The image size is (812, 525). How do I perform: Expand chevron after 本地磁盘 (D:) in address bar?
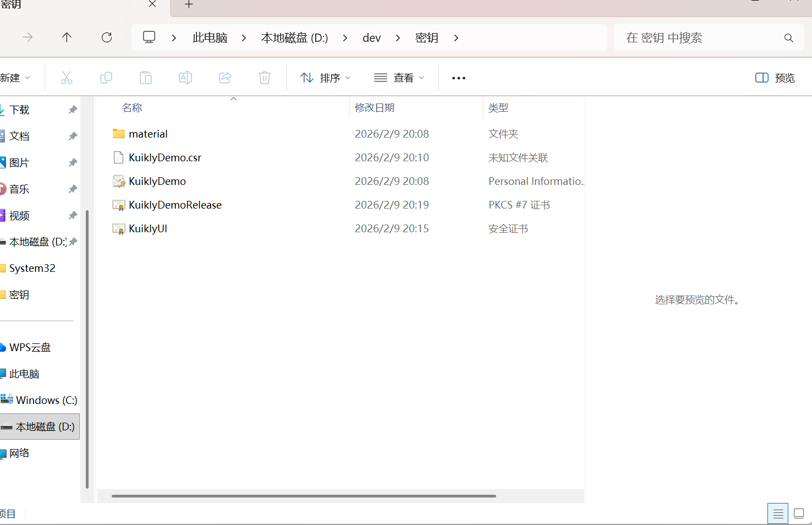coord(345,38)
